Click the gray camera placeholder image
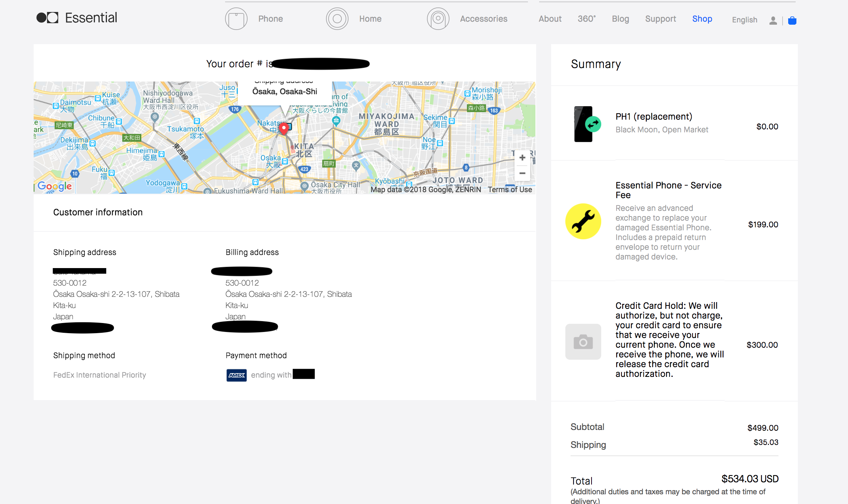 tap(583, 342)
